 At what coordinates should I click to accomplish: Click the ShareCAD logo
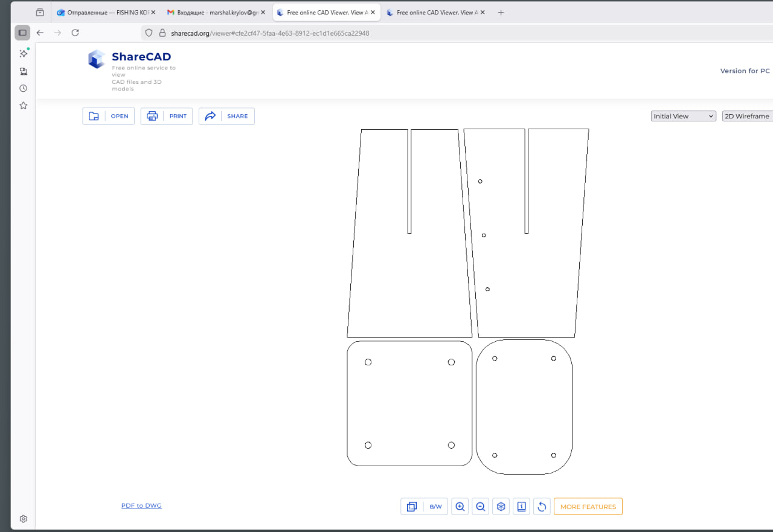click(x=97, y=59)
